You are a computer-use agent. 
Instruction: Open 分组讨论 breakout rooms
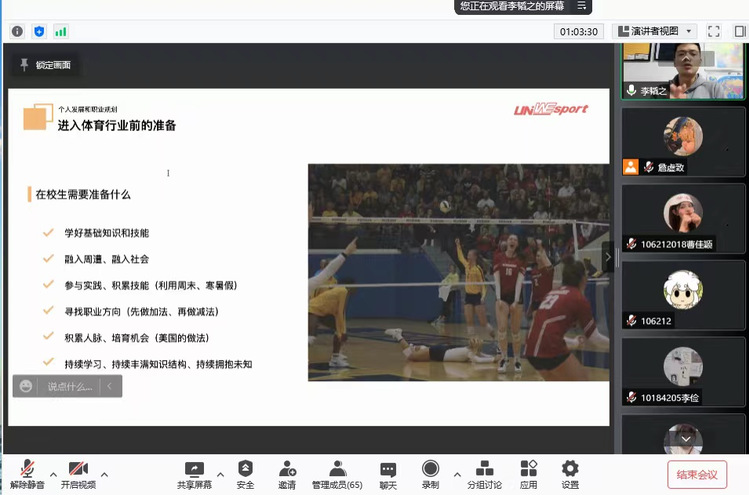(x=484, y=473)
